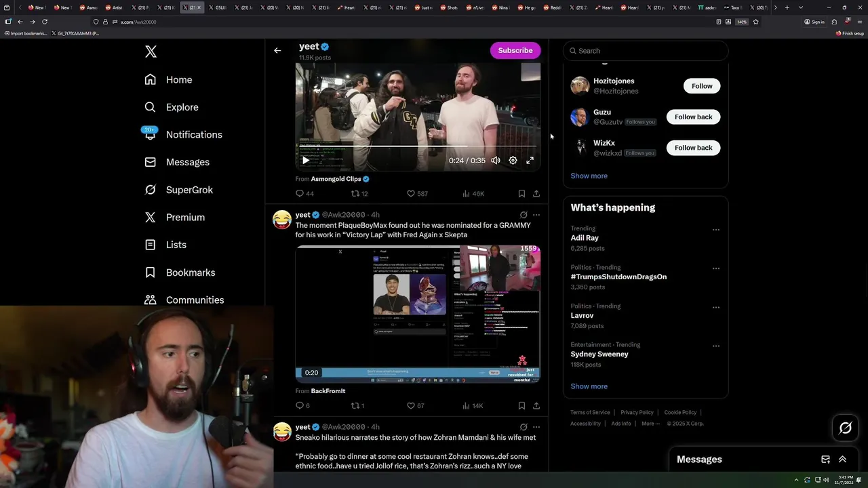Open Home from the sidebar

(x=168, y=79)
